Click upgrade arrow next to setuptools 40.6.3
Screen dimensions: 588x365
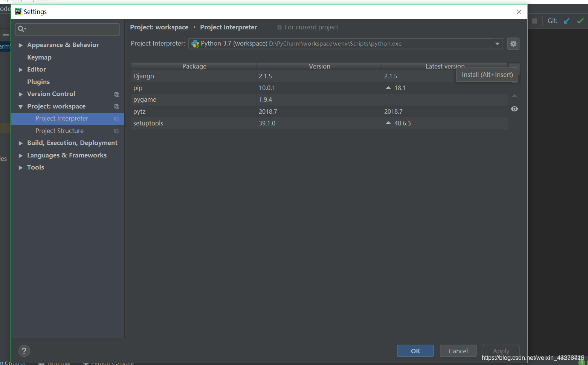388,123
